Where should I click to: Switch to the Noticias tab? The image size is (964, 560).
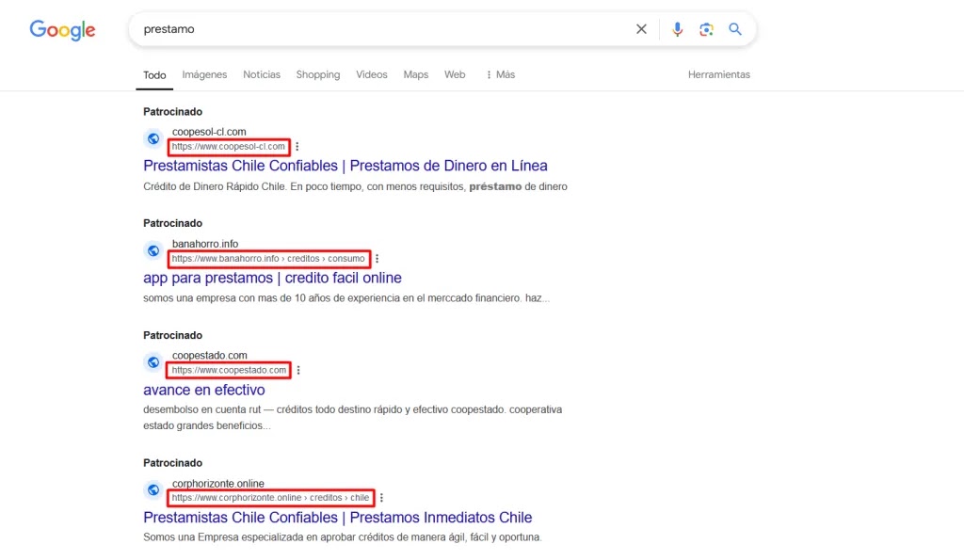(x=262, y=74)
